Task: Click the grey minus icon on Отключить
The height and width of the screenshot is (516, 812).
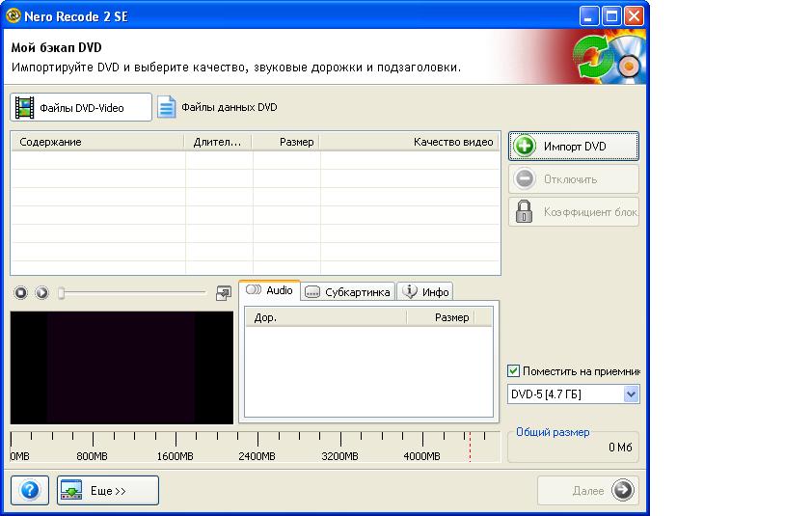Action: (524, 178)
